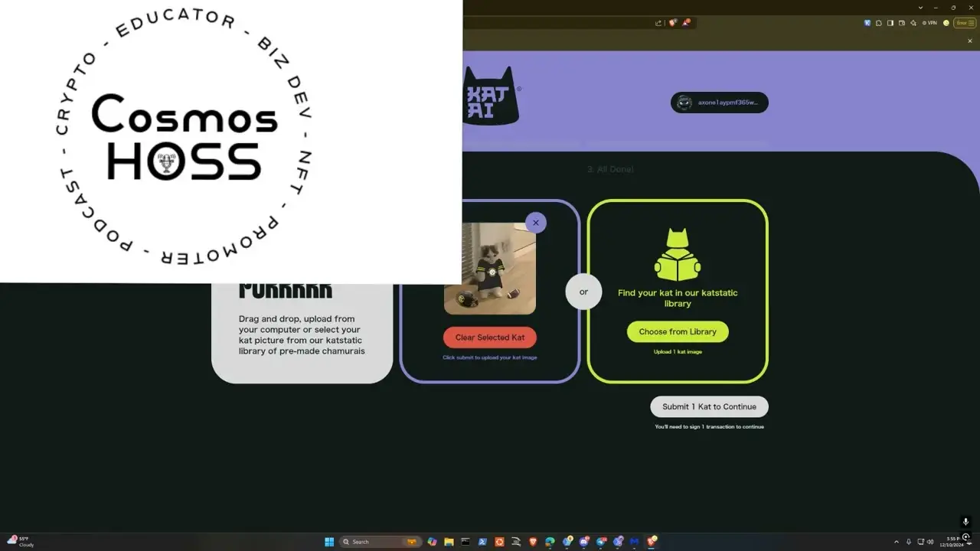Click the Brave Rewards triangle icon
980x551 pixels.
click(686, 23)
